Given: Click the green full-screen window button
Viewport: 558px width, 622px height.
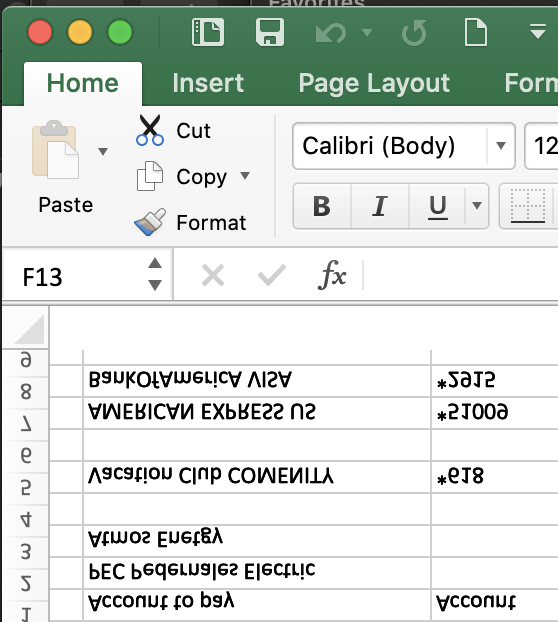Looking at the screenshot, I should pos(120,32).
